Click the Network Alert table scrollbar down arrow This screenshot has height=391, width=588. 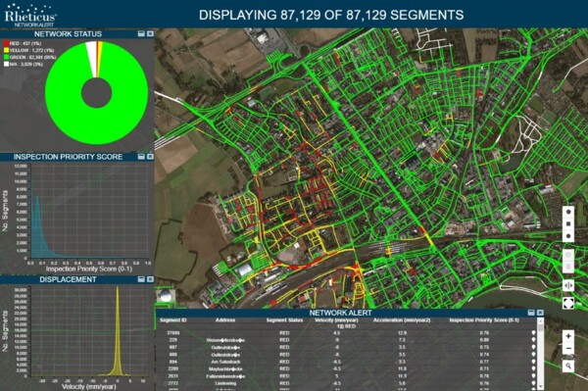click(x=540, y=386)
